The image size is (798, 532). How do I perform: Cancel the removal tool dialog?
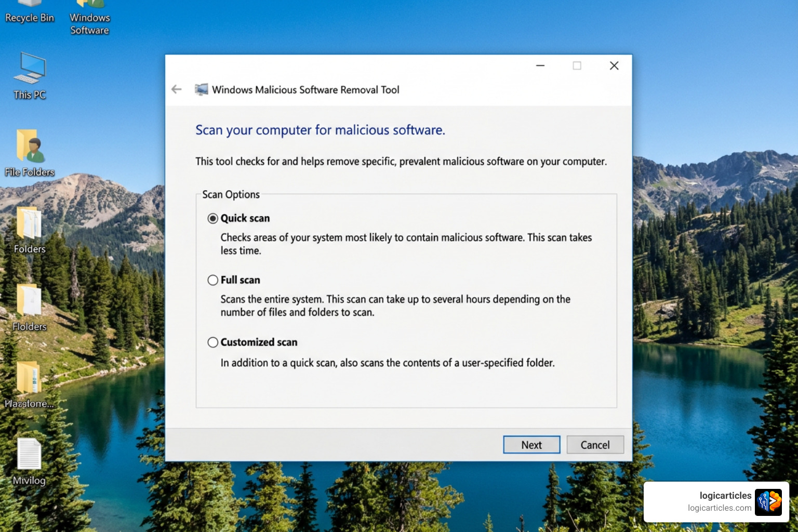coord(595,445)
